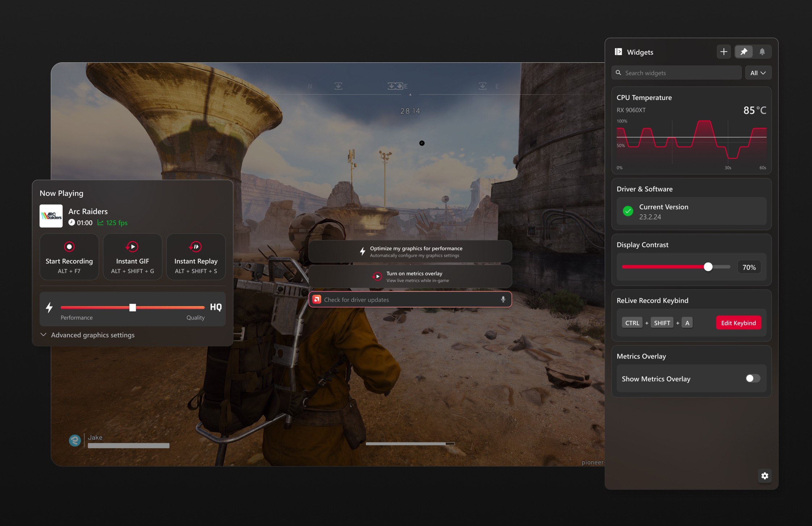Screen dimensions: 812x526
Task: Click the microphone voice input icon
Action: pyautogui.click(x=503, y=299)
